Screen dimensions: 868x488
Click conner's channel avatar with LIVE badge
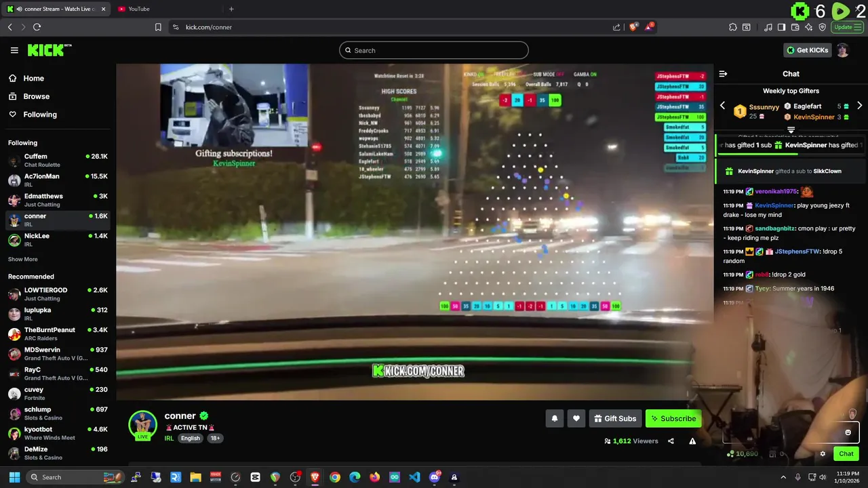point(142,426)
